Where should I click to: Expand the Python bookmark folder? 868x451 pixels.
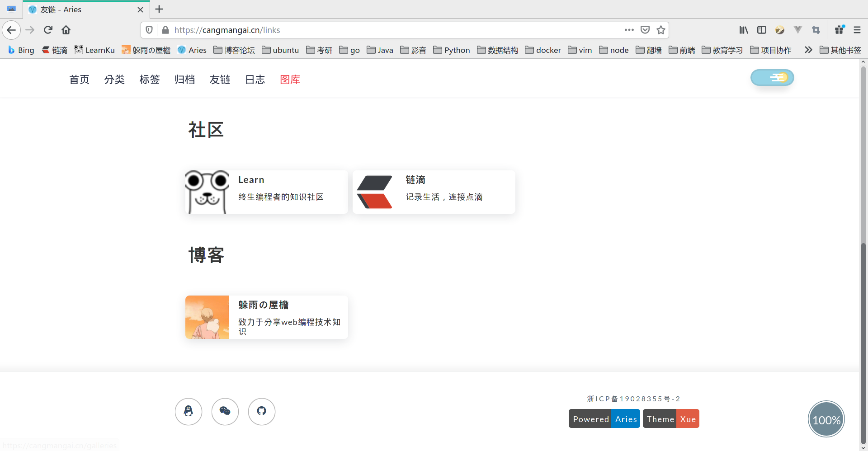point(452,50)
